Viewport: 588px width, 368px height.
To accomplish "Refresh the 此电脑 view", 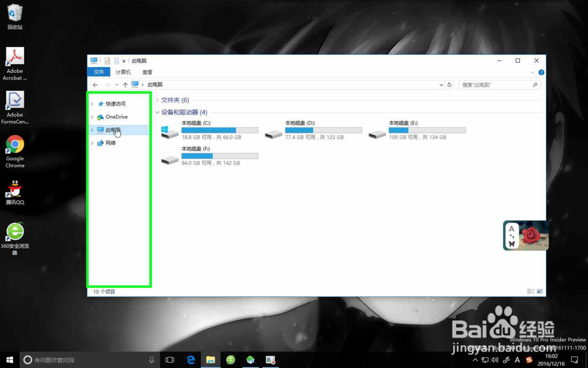I will click(450, 85).
